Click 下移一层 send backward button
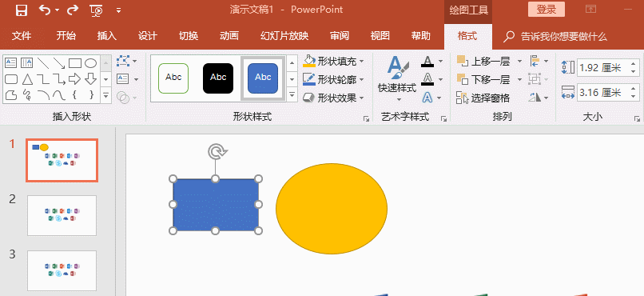This screenshot has height=296, width=644. (x=484, y=79)
